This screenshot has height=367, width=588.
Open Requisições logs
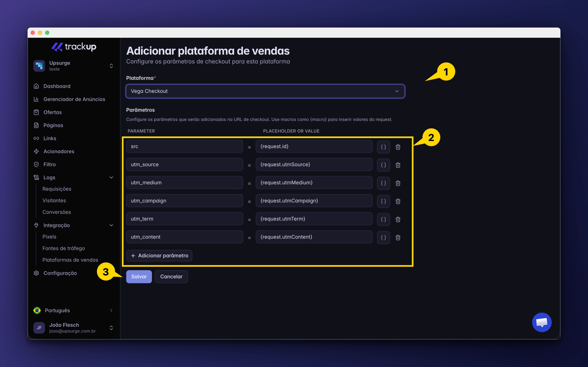click(x=57, y=189)
